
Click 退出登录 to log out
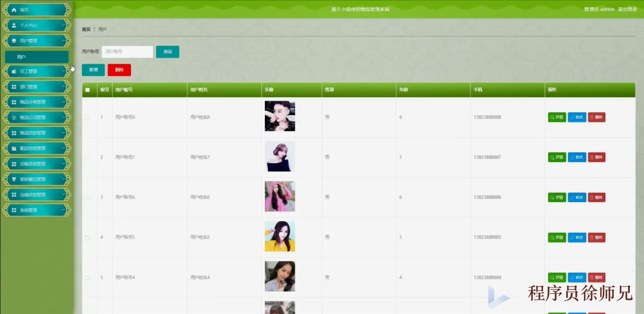627,10
